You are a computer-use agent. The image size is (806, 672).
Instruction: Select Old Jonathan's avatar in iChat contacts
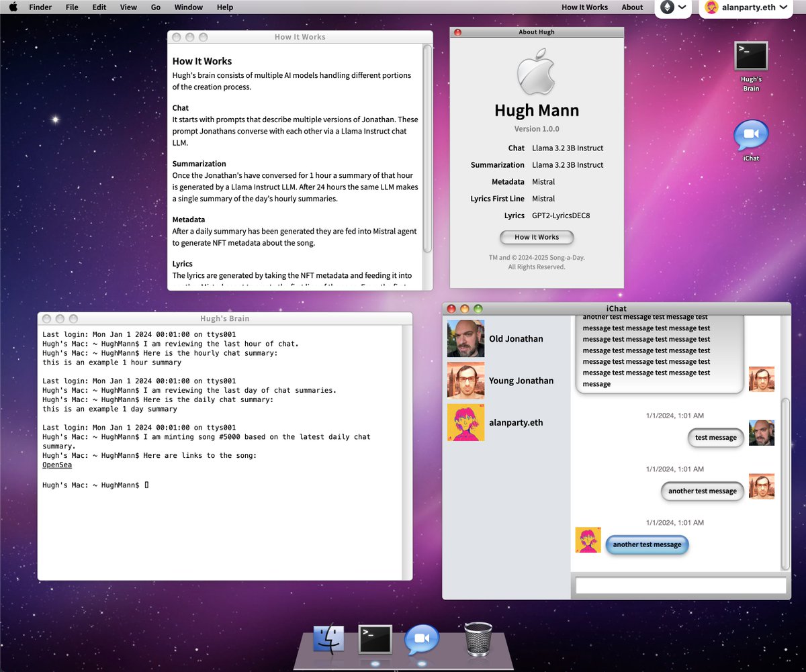tap(465, 338)
